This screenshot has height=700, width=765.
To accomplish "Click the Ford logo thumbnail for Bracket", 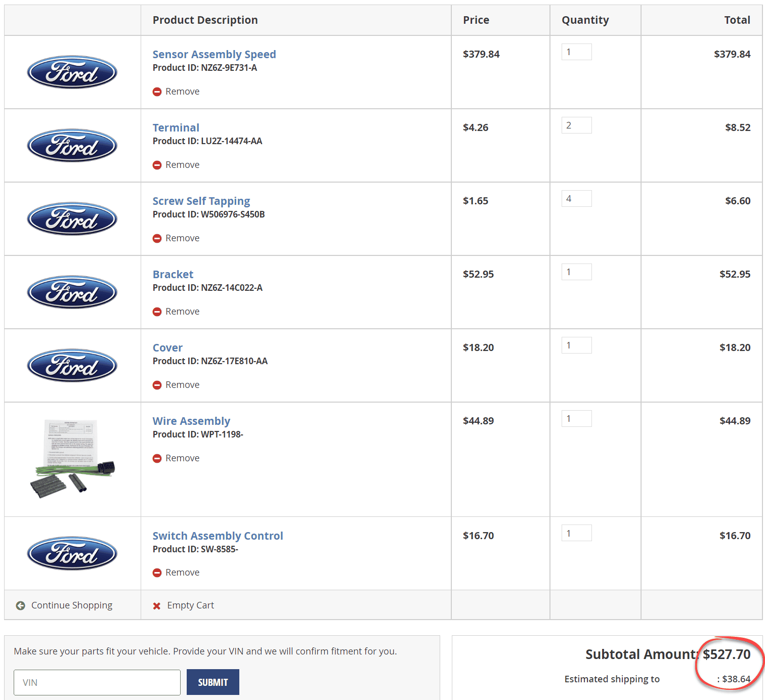I will click(72, 292).
